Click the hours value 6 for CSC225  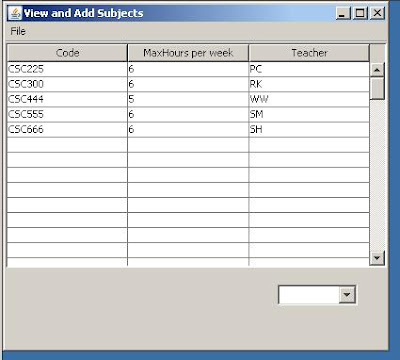coord(188,69)
